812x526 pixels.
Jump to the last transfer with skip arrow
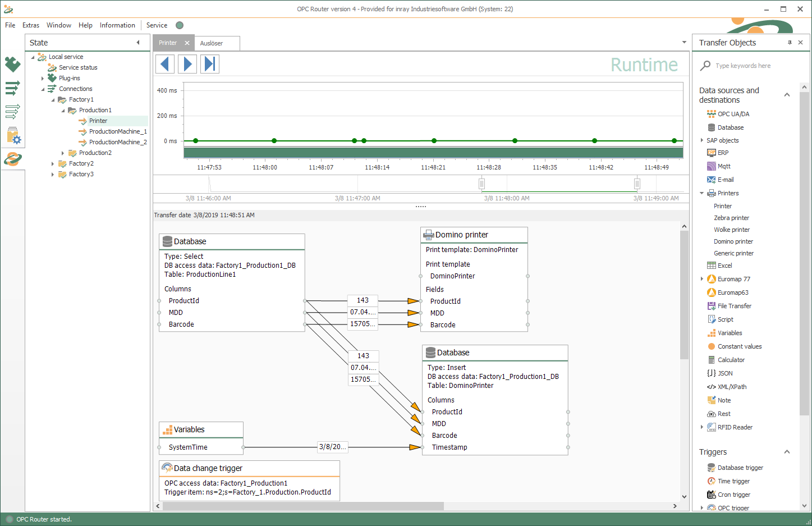pos(210,64)
